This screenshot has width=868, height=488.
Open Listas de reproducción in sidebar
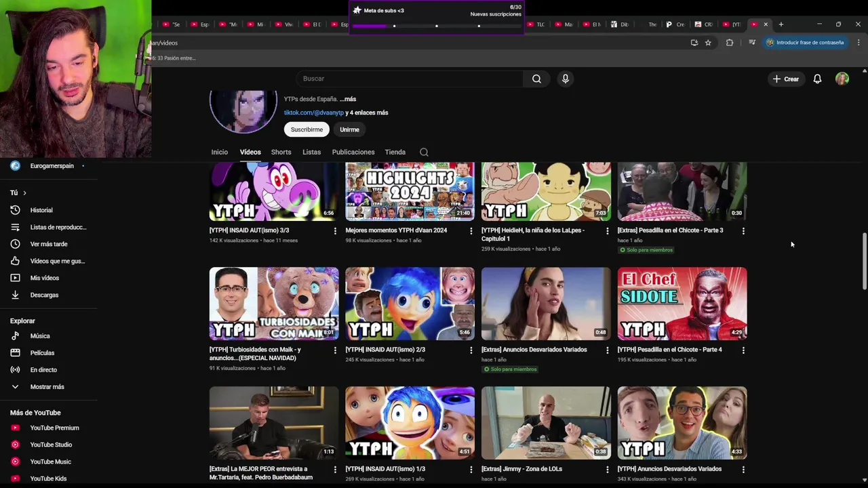[58, 227]
